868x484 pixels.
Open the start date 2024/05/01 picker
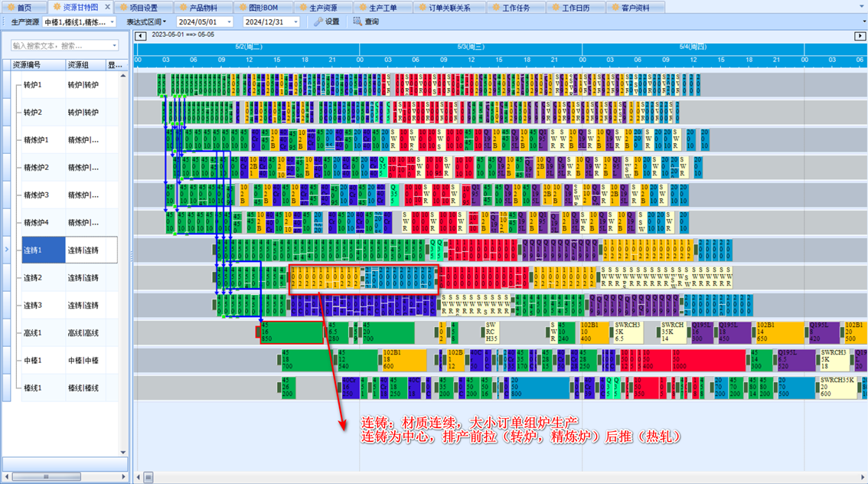(228, 22)
